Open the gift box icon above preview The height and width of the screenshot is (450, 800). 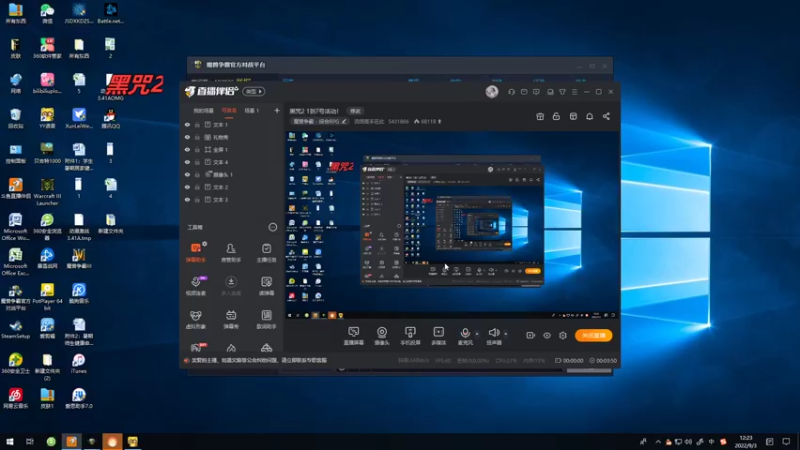click(x=540, y=116)
